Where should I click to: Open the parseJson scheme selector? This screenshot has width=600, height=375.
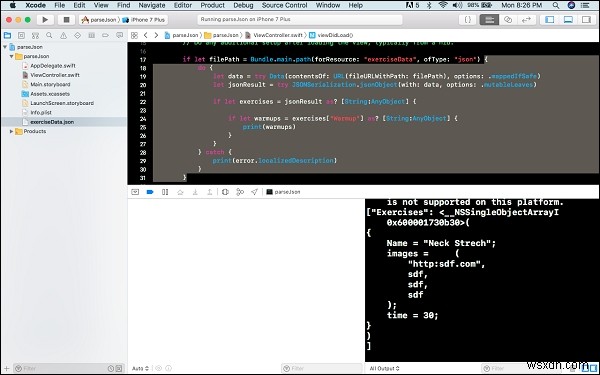tap(99, 20)
